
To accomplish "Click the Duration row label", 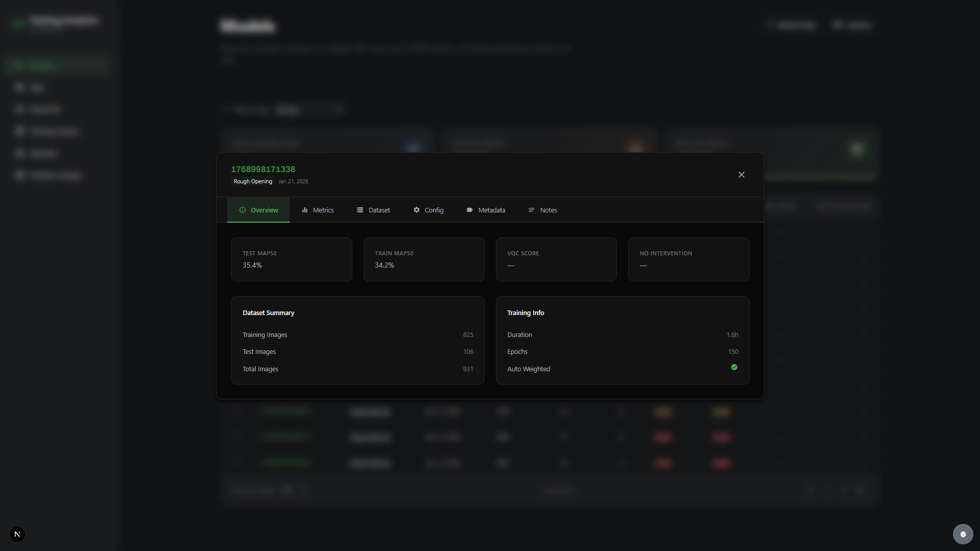I will pyautogui.click(x=520, y=335).
